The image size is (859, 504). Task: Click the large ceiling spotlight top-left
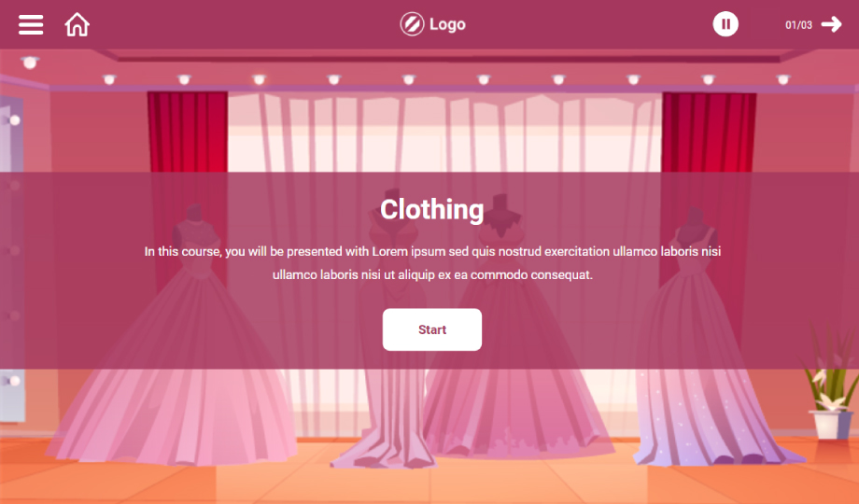[x=30, y=62]
